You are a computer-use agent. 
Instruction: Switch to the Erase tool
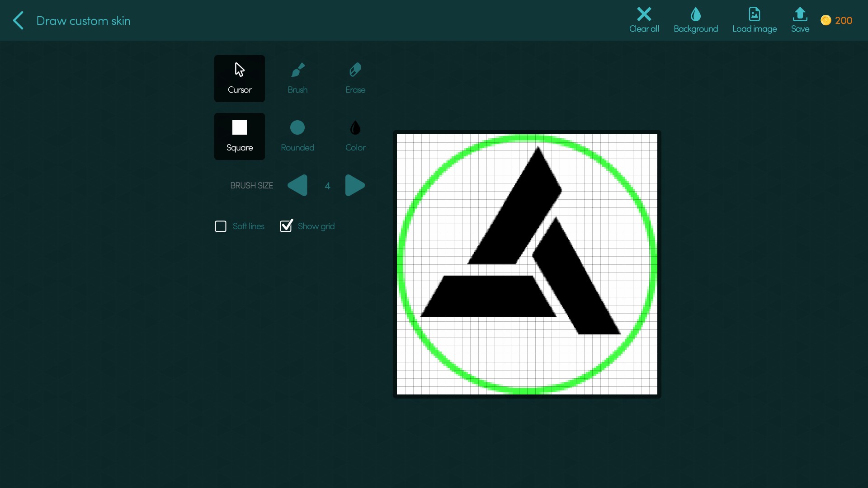(x=355, y=79)
